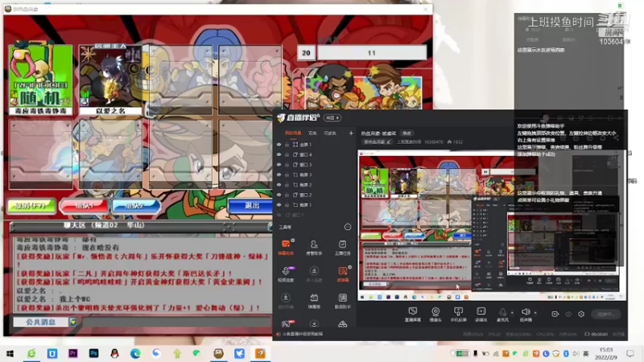Viewport: 644px width, 362px height.
Task: Open the Windows notification center icon
Action: pos(630,353)
